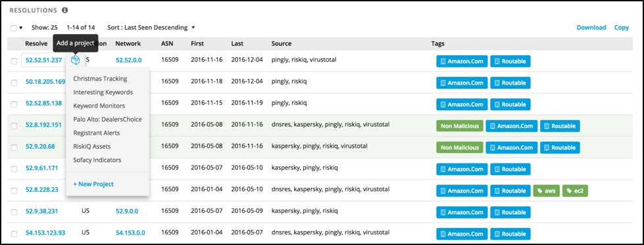The height and width of the screenshot is (245, 644).
Task: Toggle the select-all checkbox
Action: tap(14, 28)
